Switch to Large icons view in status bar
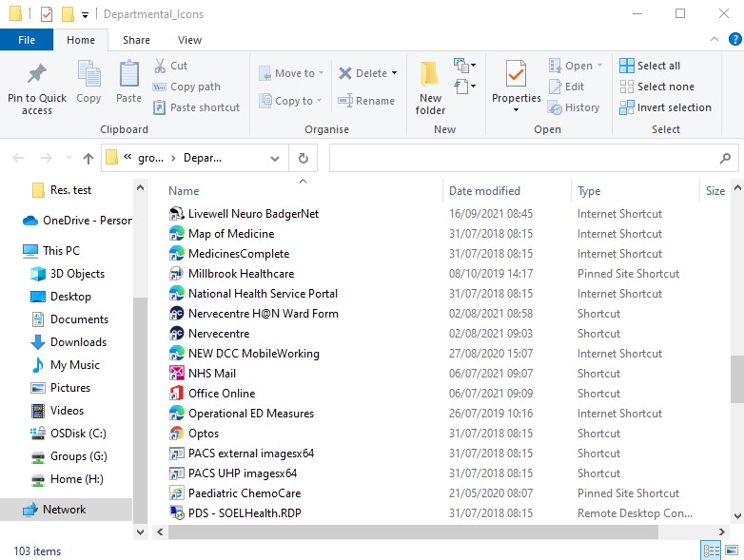Viewport: 744px width, 560px height. [x=733, y=550]
